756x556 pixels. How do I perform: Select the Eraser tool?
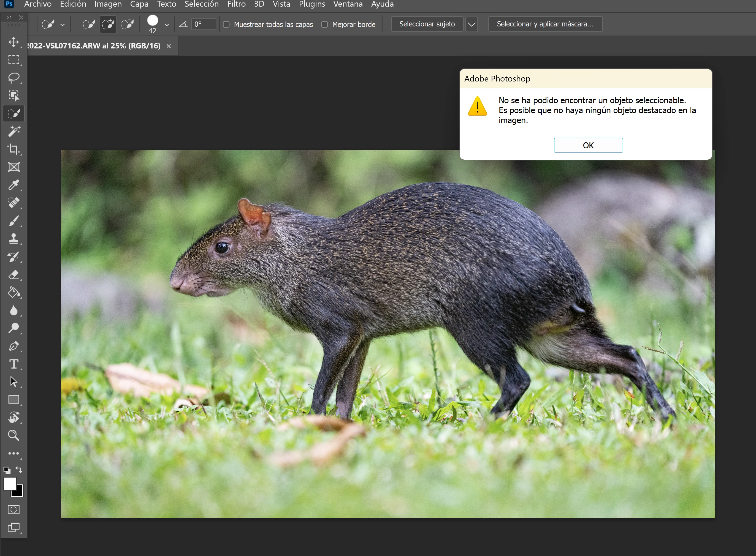coord(13,275)
